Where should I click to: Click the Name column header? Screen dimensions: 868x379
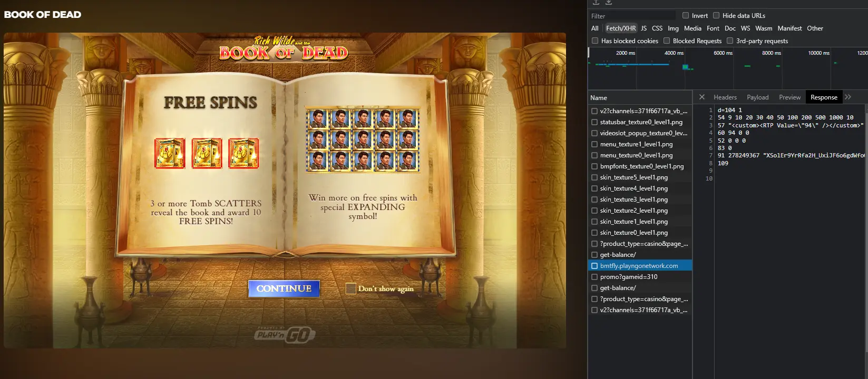point(640,98)
